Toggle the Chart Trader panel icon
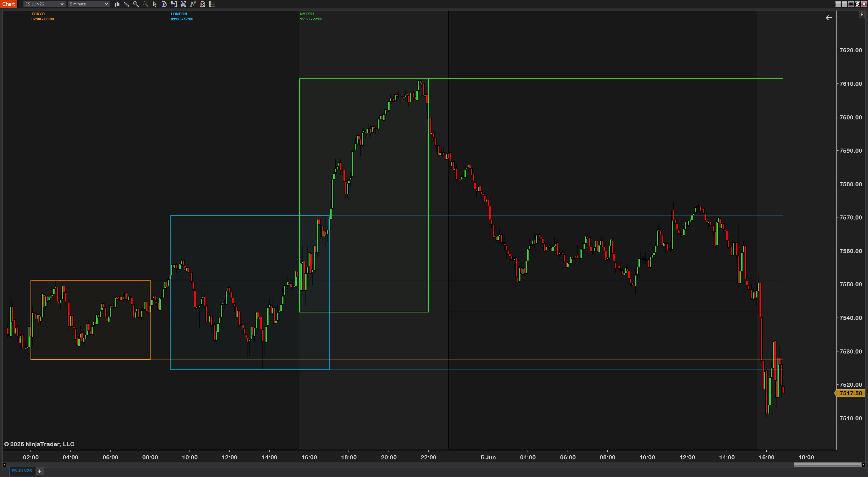This screenshot has height=477, width=868. [174, 4]
